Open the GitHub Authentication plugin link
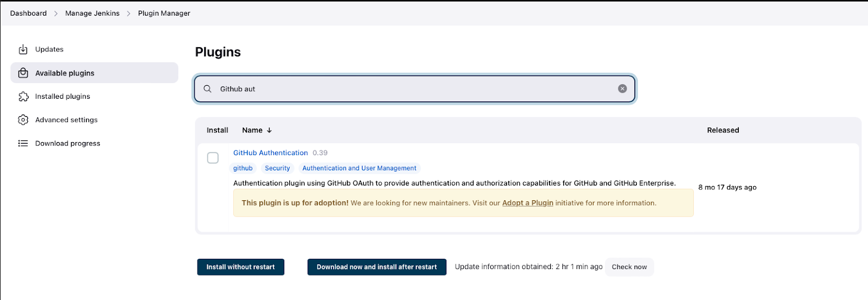868x300 pixels. pos(270,153)
